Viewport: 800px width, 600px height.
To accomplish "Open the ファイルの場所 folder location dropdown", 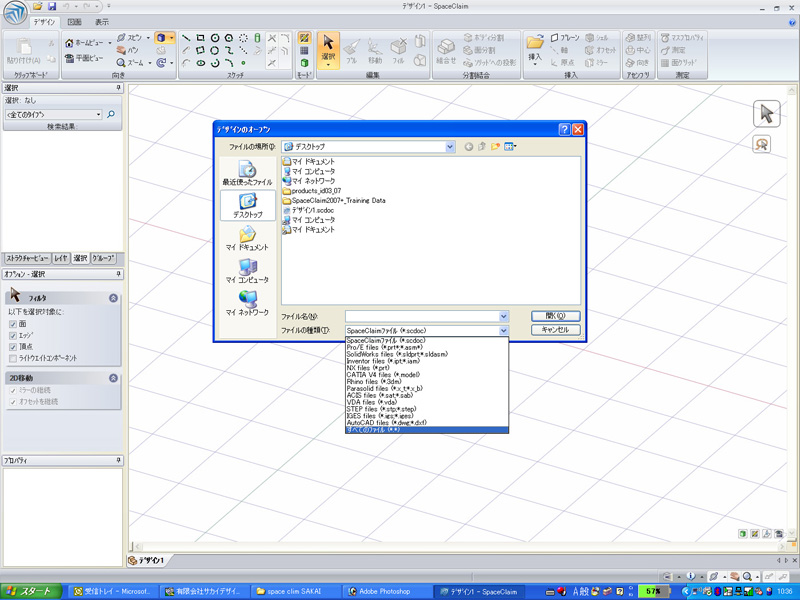I will click(x=449, y=147).
